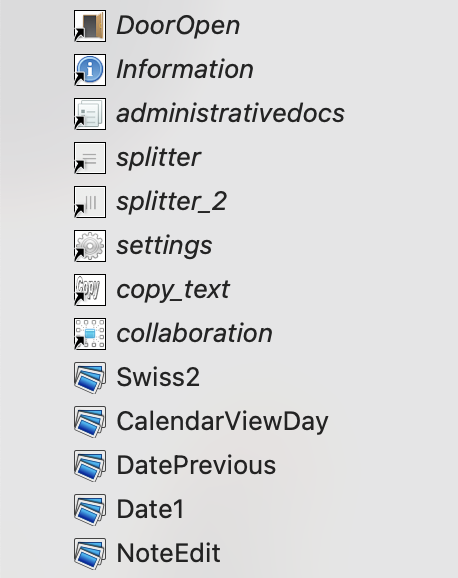Select the splitter horizontal lines icon
This screenshot has width=458, height=578.
[90, 158]
